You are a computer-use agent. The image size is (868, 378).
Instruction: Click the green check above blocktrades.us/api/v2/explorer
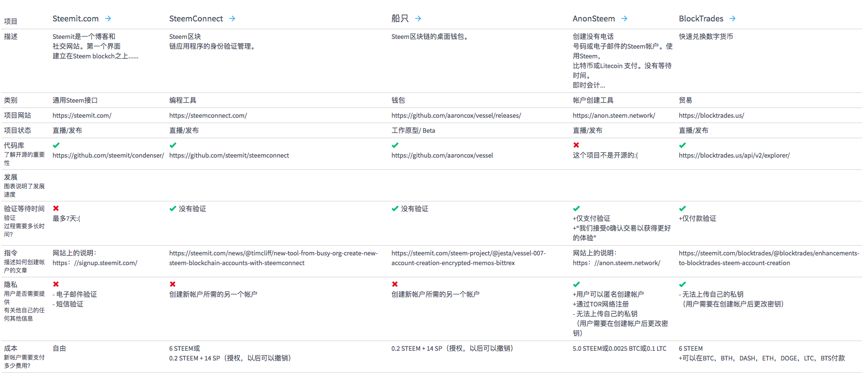point(682,145)
